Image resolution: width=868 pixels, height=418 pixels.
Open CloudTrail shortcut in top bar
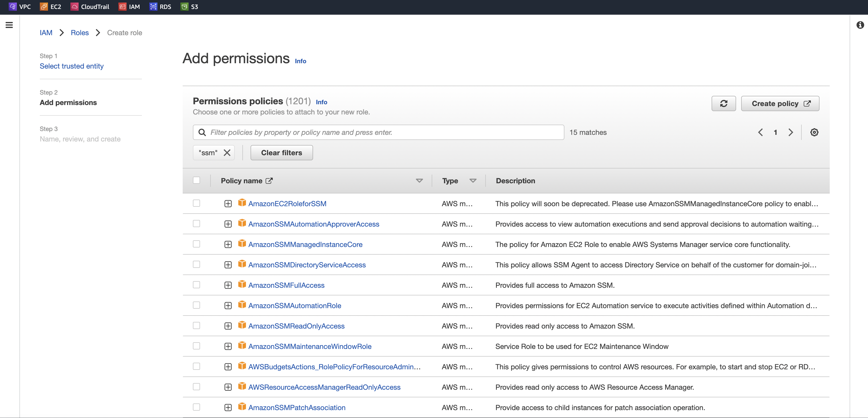click(x=90, y=7)
